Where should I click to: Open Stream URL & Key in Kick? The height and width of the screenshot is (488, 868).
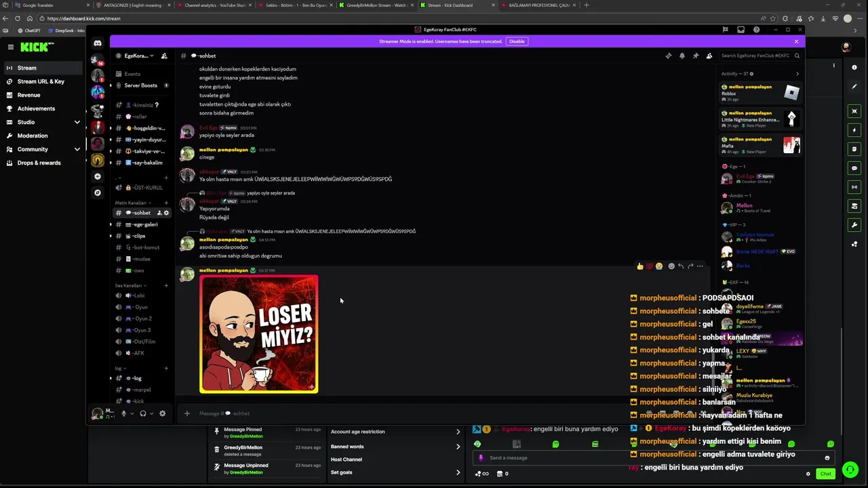click(x=42, y=81)
